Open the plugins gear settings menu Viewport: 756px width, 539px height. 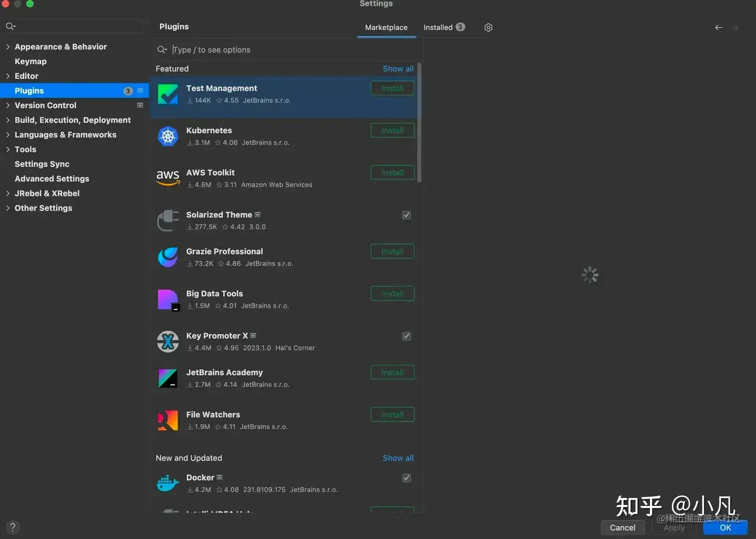[x=488, y=27]
